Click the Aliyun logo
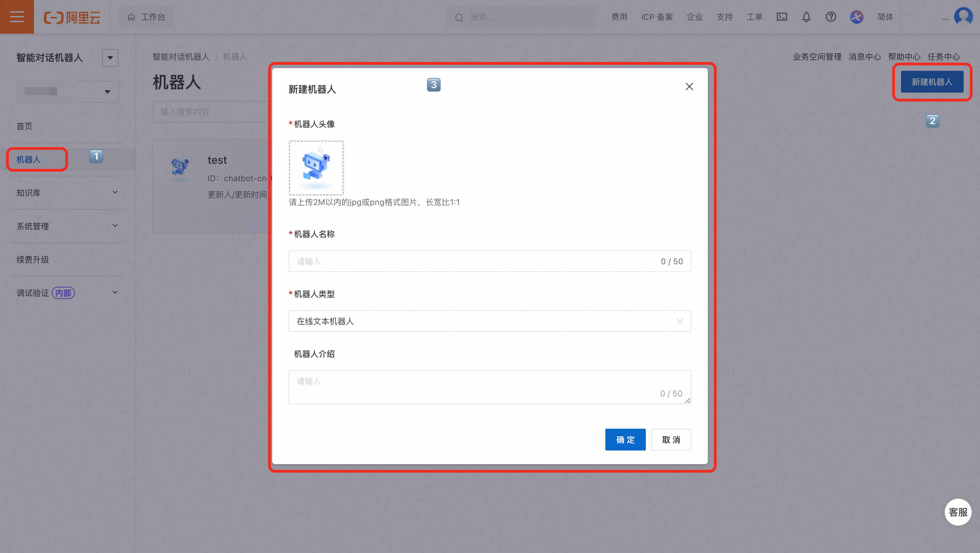 coord(72,17)
